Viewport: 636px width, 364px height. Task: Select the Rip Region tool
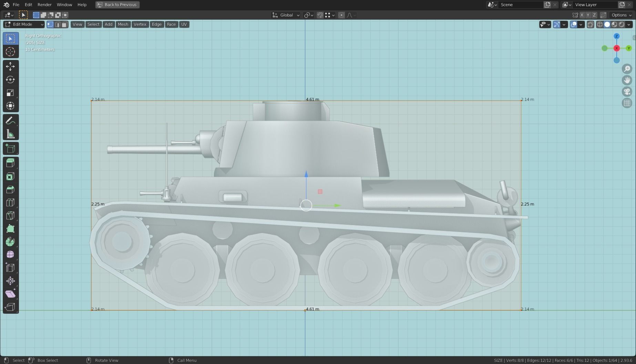tap(10, 307)
